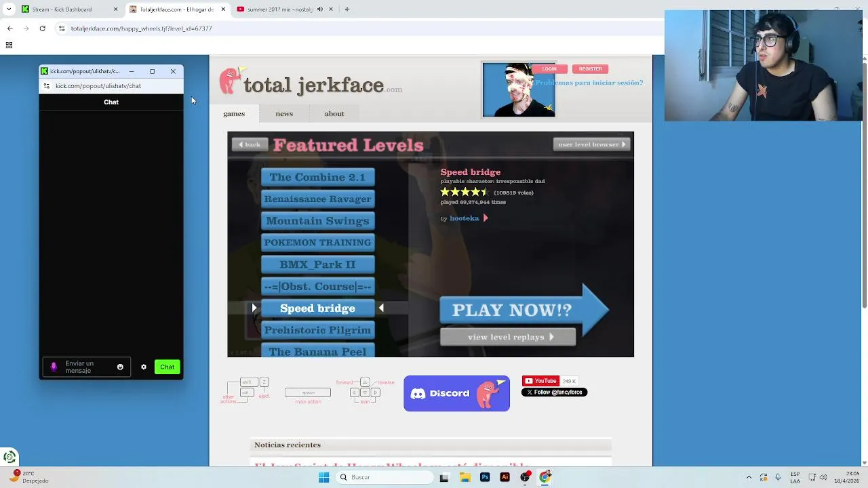This screenshot has height=488, width=868.
Task: Open site information icon in address bar
Action: pyautogui.click(x=62, y=28)
